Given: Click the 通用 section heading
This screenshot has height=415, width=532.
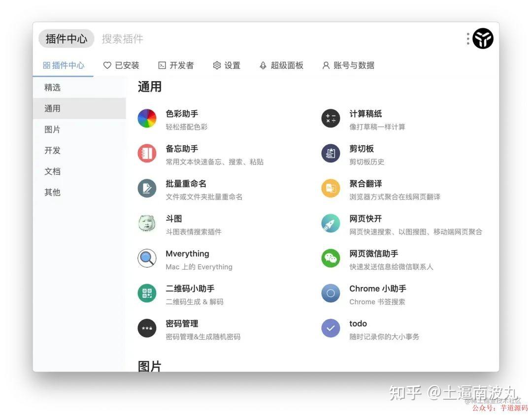Looking at the screenshot, I should click(x=150, y=87).
